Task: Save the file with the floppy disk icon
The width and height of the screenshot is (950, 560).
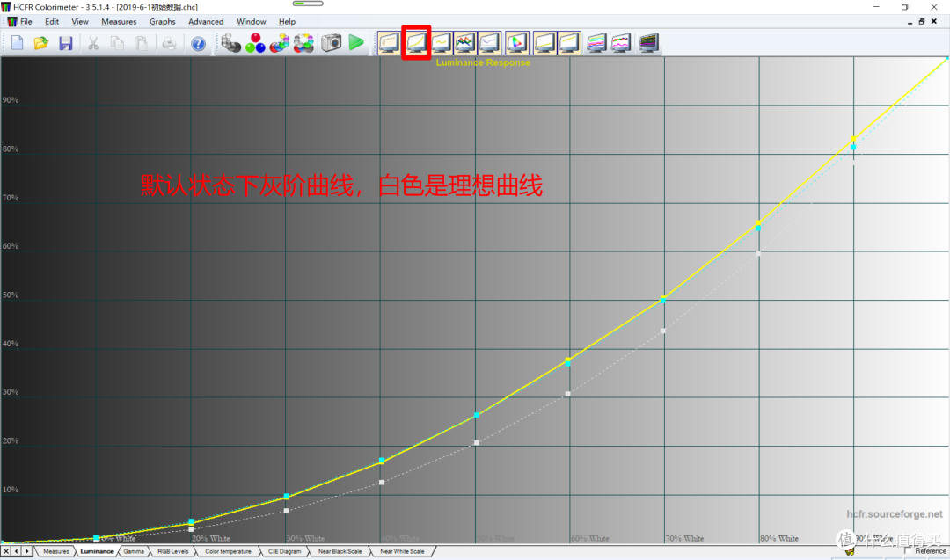Action: tap(66, 42)
